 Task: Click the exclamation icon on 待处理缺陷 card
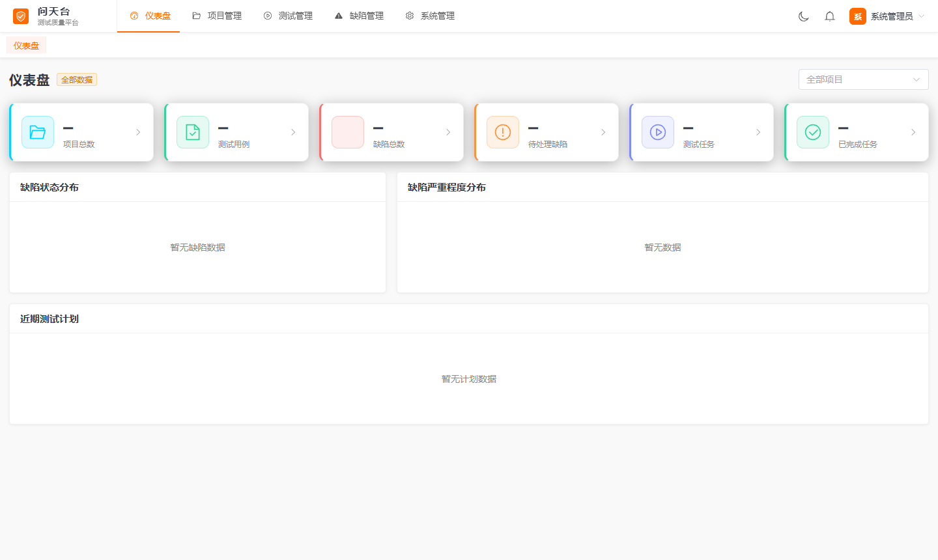click(x=503, y=132)
